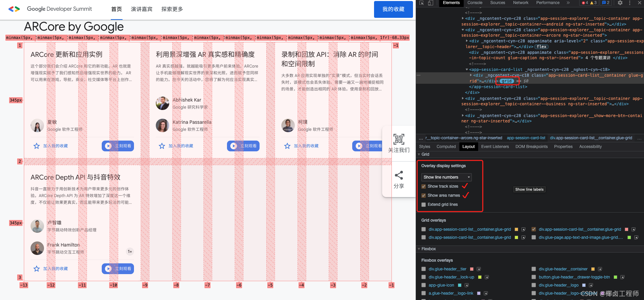Click the star icon on 录制和回放 API card

click(287, 146)
